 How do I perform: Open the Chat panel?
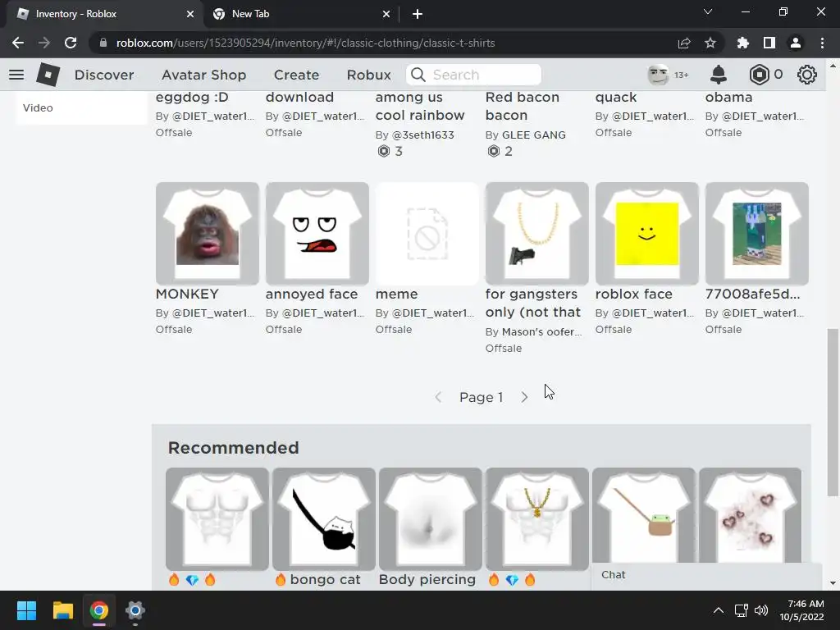click(x=706, y=575)
